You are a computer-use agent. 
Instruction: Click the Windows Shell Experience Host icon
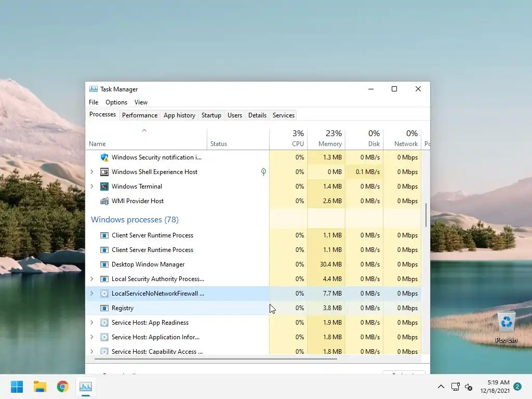(104, 172)
